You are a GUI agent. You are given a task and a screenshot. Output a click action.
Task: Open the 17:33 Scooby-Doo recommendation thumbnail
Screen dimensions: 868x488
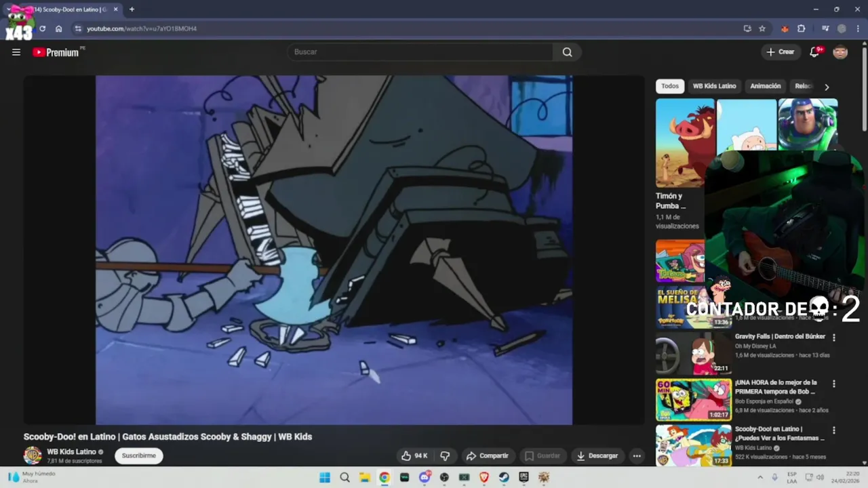click(693, 445)
